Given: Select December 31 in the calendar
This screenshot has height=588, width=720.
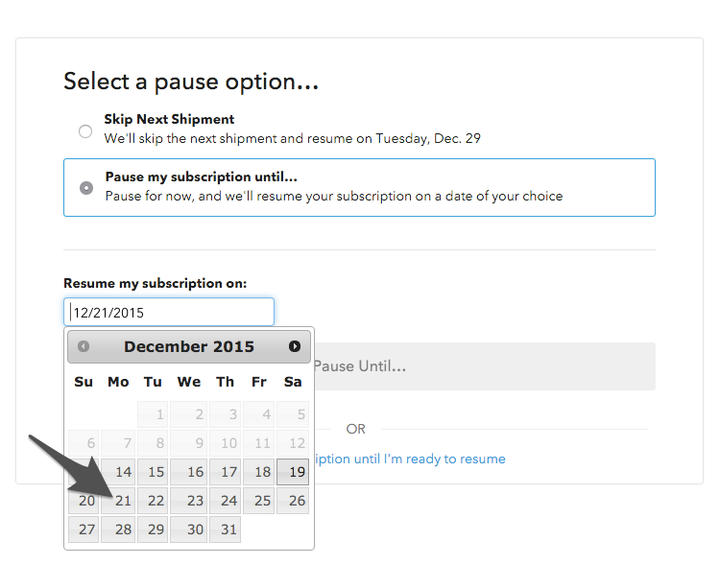Looking at the screenshot, I should (x=225, y=529).
